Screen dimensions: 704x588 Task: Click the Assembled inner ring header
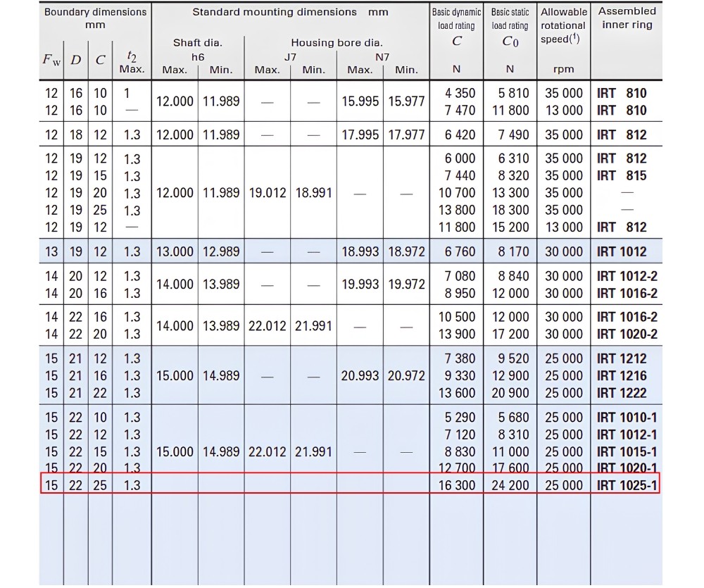pos(627,18)
